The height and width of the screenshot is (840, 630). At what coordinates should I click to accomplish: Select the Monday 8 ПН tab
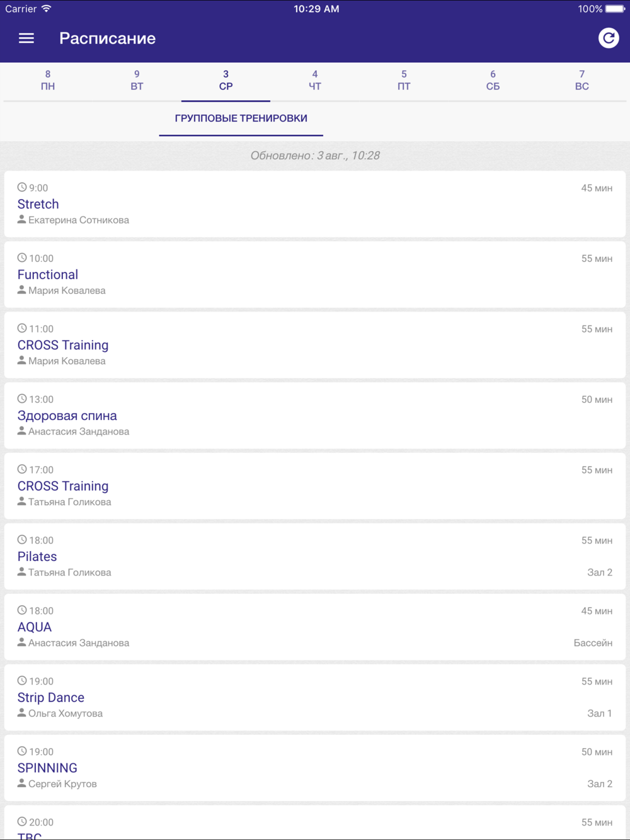pos(48,81)
